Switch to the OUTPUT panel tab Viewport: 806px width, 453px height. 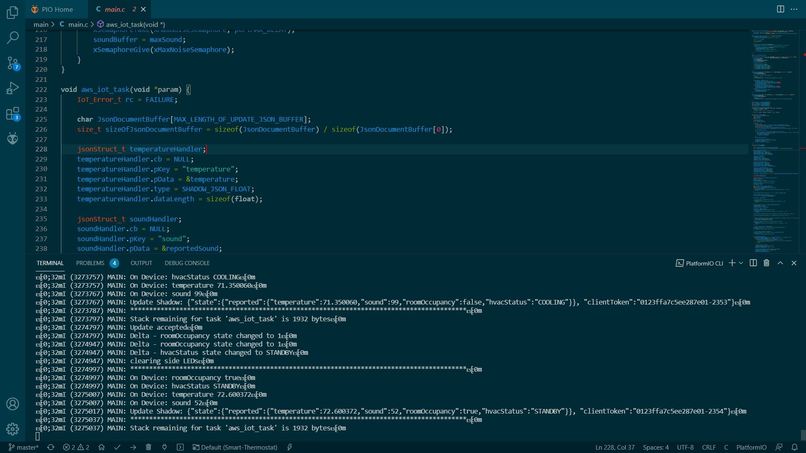(141, 263)
